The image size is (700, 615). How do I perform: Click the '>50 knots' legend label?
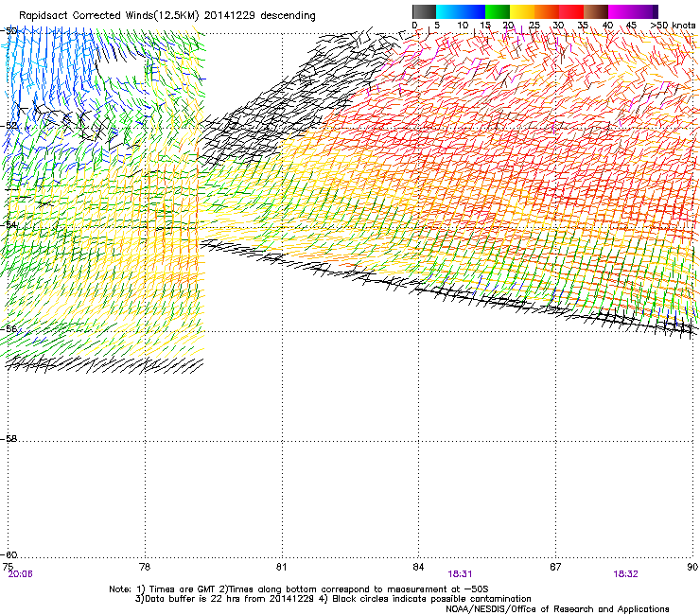(674, 25)
